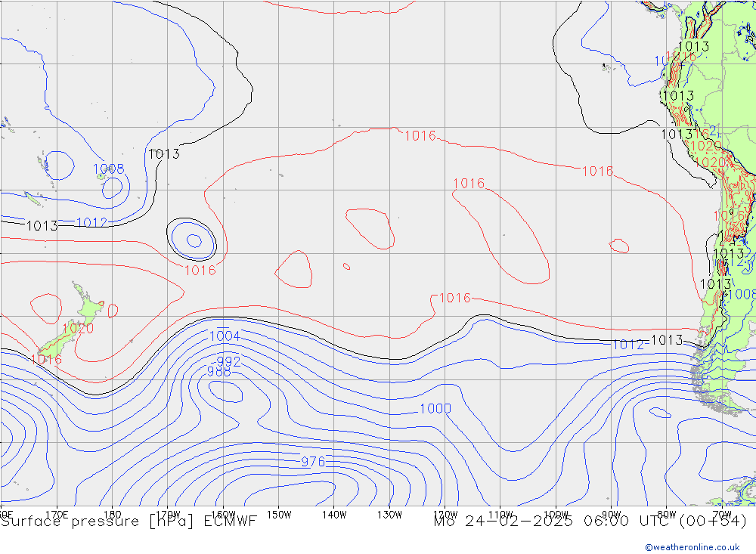Click the 988 isobar label
This screenshot has height=554, width=756.
tap(219, 372)
